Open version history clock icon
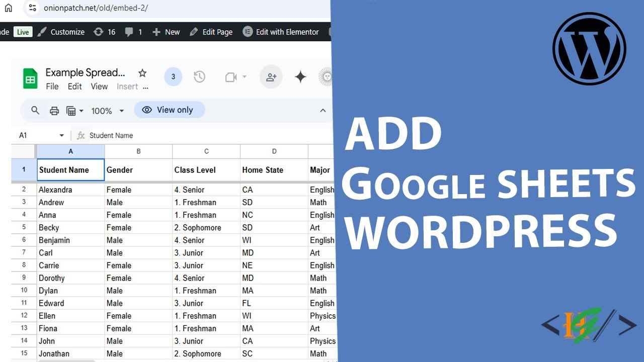The image size is (644, 362). pyautogui.click(x=200, y=77)
